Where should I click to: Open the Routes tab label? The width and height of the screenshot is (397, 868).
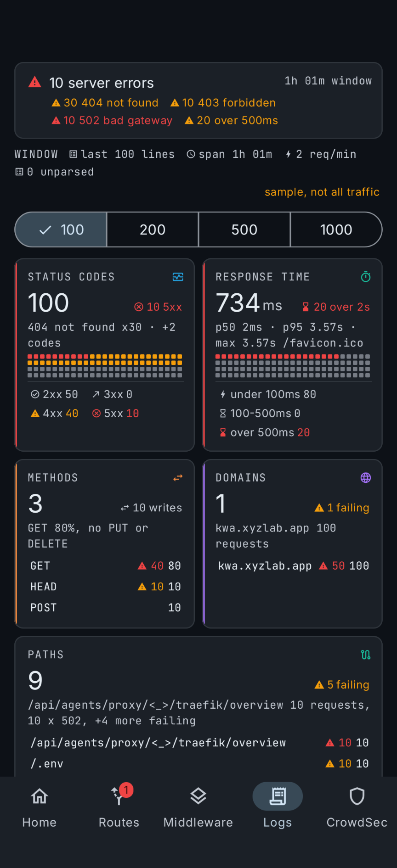click(119, 822)
